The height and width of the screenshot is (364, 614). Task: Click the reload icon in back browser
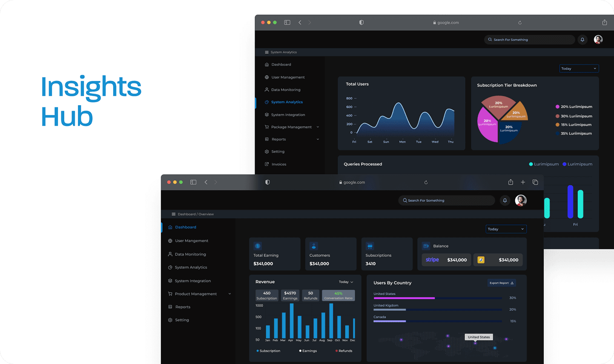tap(520, 23)
